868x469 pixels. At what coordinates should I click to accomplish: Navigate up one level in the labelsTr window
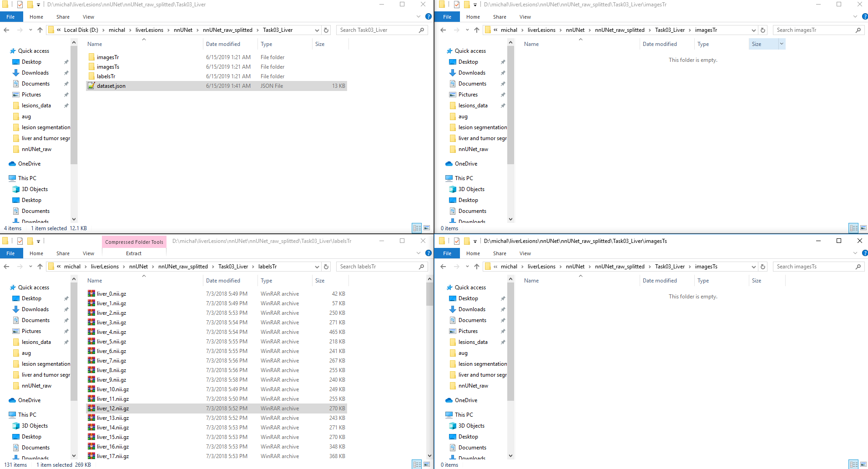coord(40,266)
